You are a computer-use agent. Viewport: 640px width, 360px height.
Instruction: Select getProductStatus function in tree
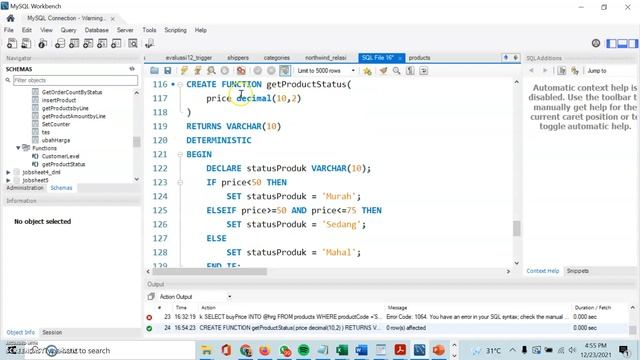pos(63,164)
